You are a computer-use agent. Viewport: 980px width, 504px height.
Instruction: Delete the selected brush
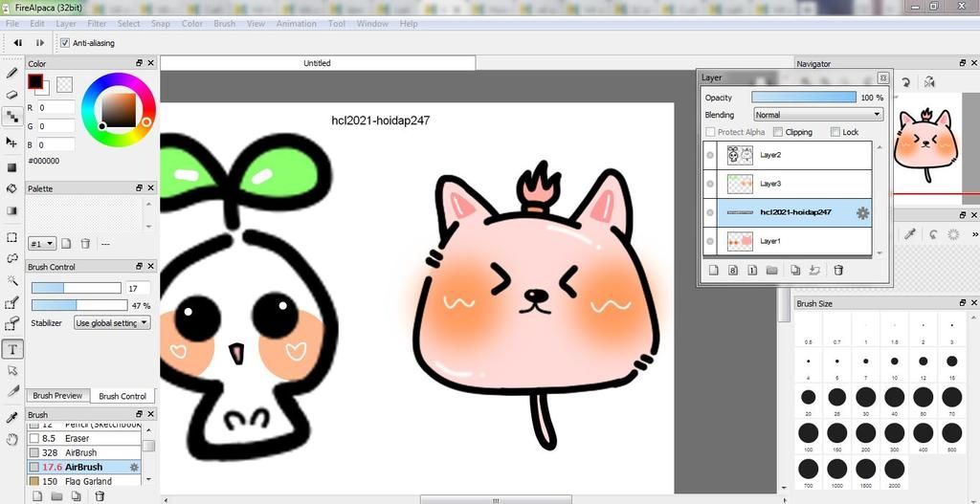pyautogui.click(x=100, y=496)
